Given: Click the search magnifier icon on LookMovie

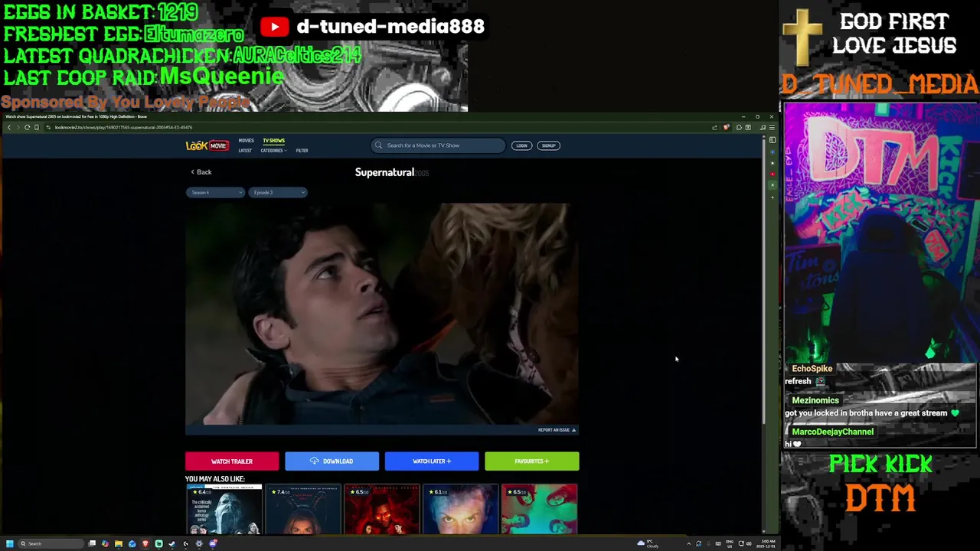Looking at the screenshot, I should [x=378, y=145].
